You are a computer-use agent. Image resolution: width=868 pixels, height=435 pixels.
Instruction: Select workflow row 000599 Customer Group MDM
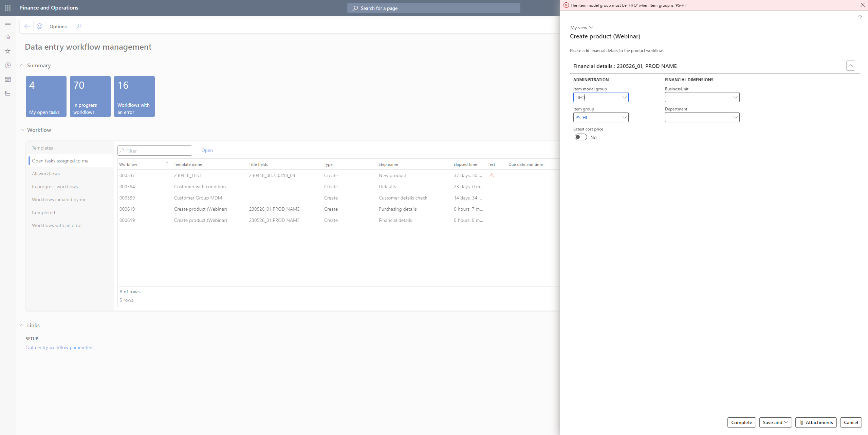(338, 198)
